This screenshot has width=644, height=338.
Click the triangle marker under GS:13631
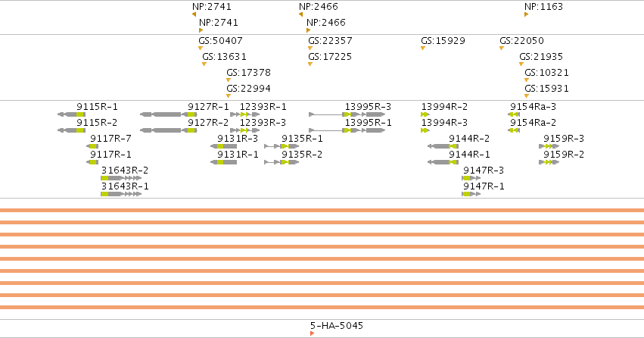204,64
